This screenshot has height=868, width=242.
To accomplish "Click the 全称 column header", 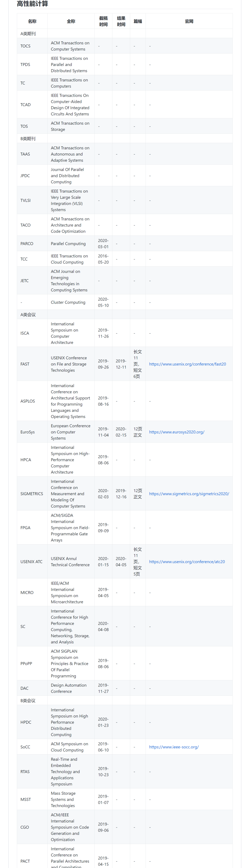I will pos(71,21).
